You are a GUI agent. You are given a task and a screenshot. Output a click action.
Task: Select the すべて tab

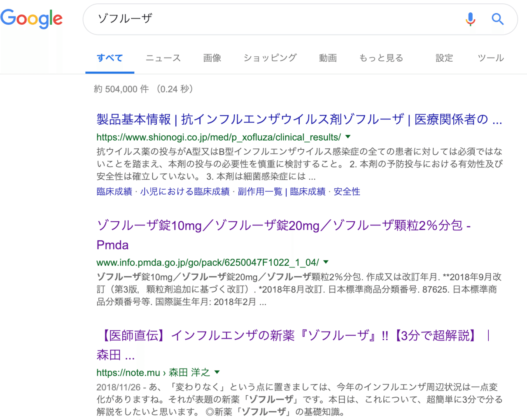click(110, 58)
